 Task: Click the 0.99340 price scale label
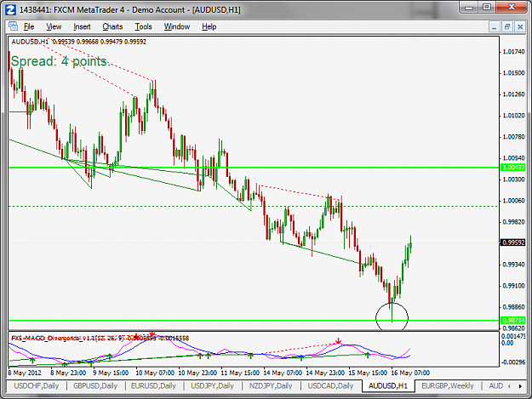coord(513,265)
